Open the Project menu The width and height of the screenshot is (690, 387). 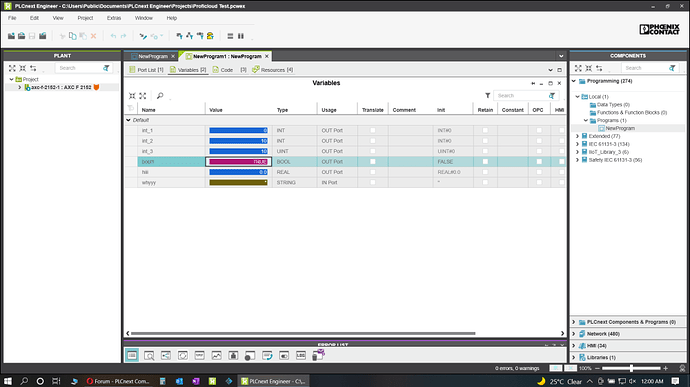[85, 18]
